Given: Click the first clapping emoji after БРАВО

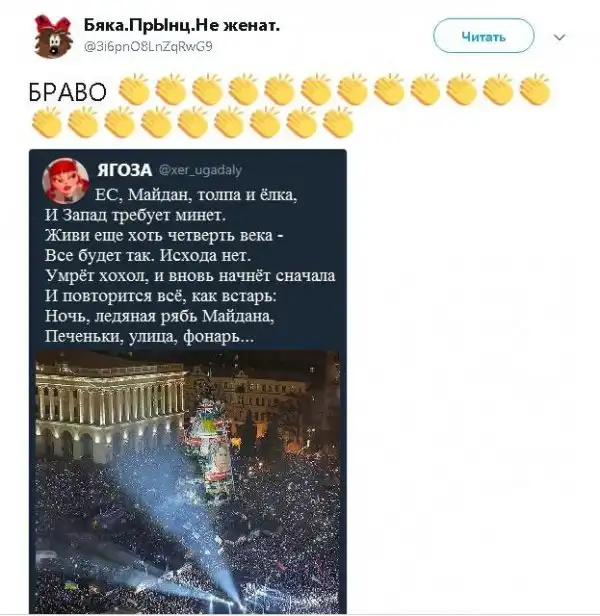Looking at the screenshot, I should click(134, 89).
